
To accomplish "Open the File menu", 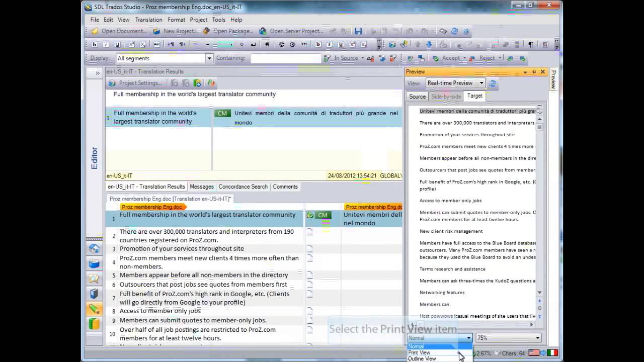I will [x=95, y=20].
